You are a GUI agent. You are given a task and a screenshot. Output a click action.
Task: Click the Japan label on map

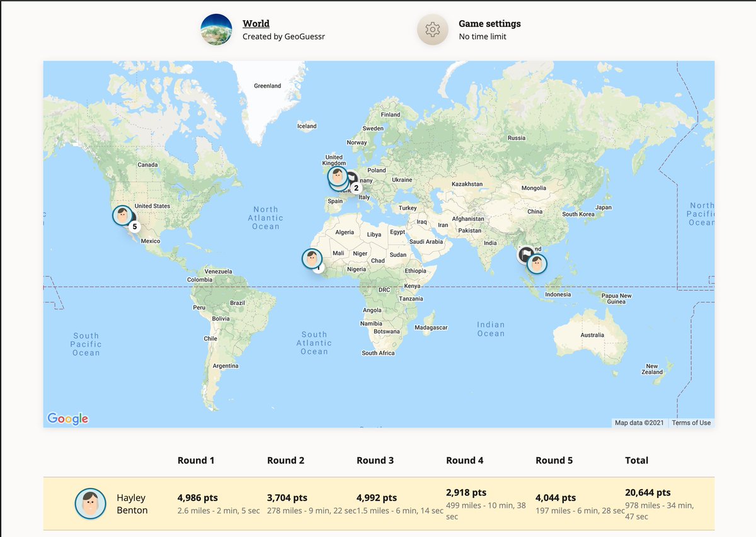pyautogui.click(x=604, y=207)
